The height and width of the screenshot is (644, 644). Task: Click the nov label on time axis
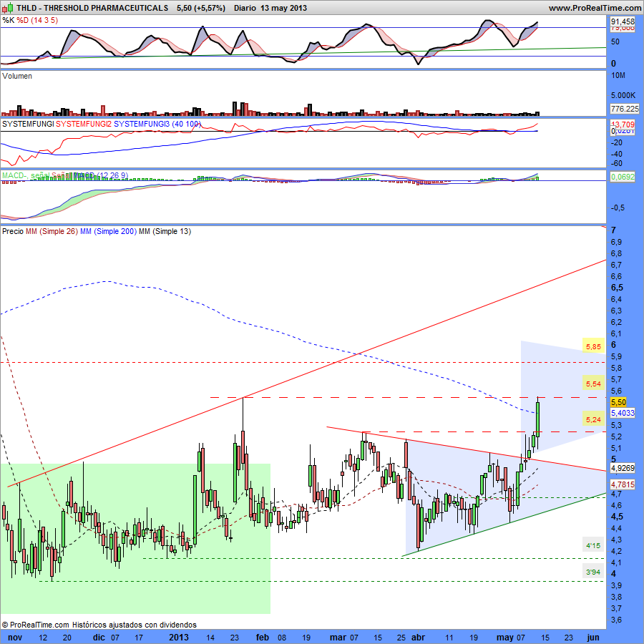coord(15,638)
